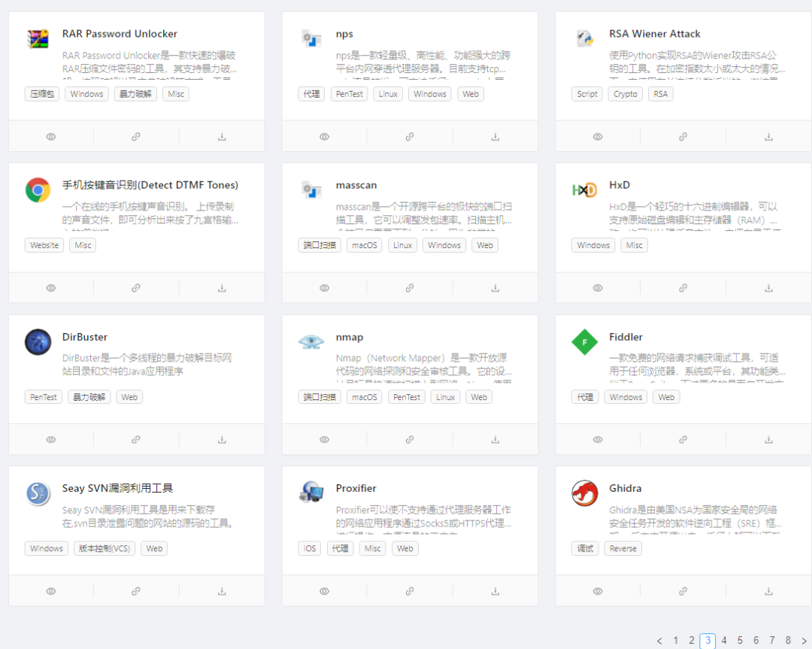Go to previous page arrow
The height and width of the screenshot is (649, 812).
click(659, 641)
